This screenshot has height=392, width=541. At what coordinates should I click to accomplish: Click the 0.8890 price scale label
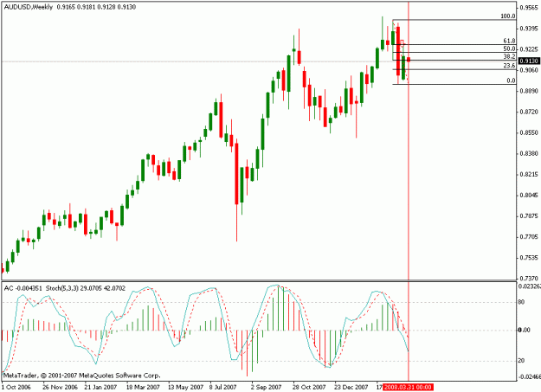click(530, 91)
